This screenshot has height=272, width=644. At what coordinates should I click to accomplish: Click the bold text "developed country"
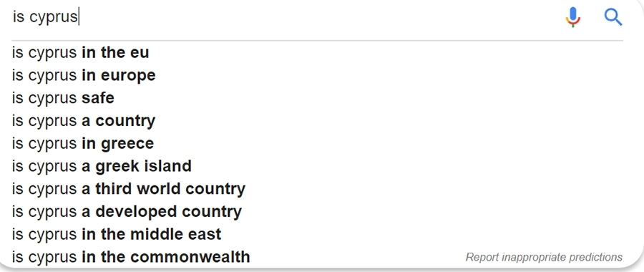tap(169, 211)
